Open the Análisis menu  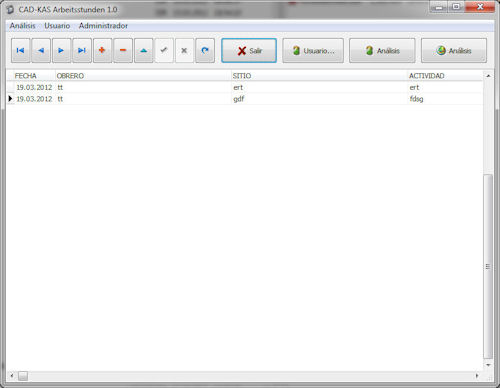pos(22,26)
